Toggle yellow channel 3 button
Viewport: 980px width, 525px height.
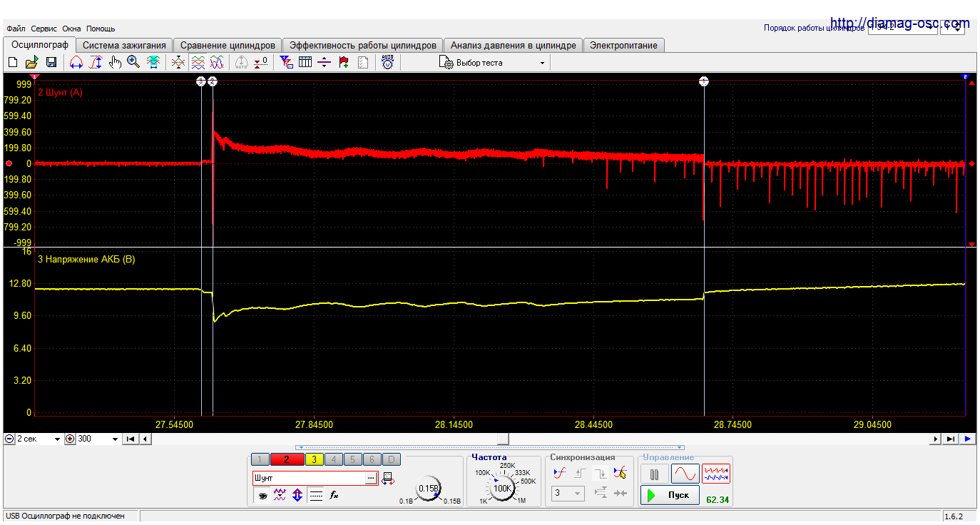[x=315, y=459]
